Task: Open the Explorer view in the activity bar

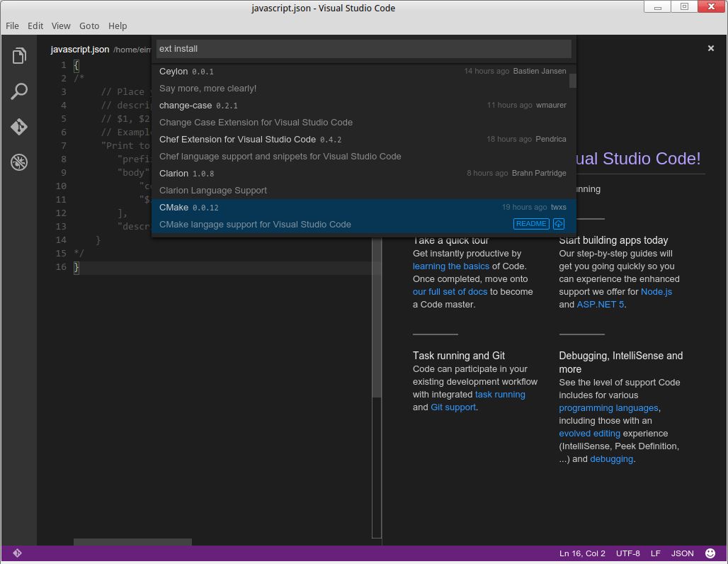Action: tap(19, 56)
